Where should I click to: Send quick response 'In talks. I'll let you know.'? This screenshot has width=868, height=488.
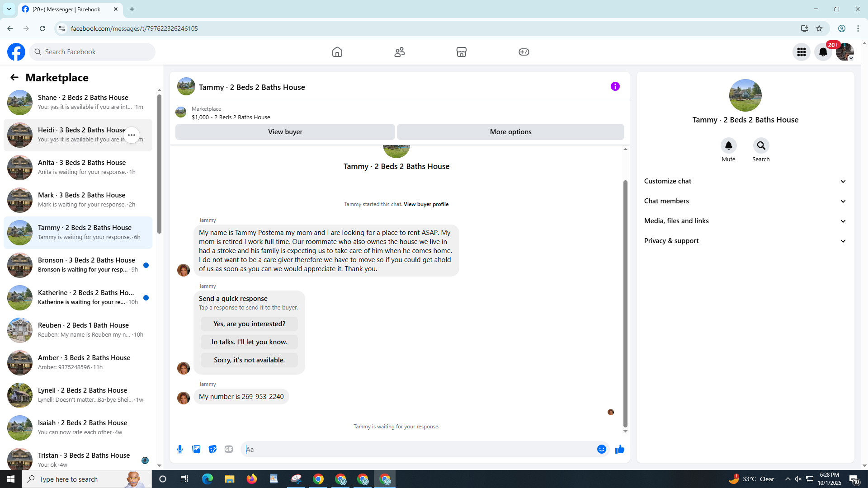[x=249, y=342]
